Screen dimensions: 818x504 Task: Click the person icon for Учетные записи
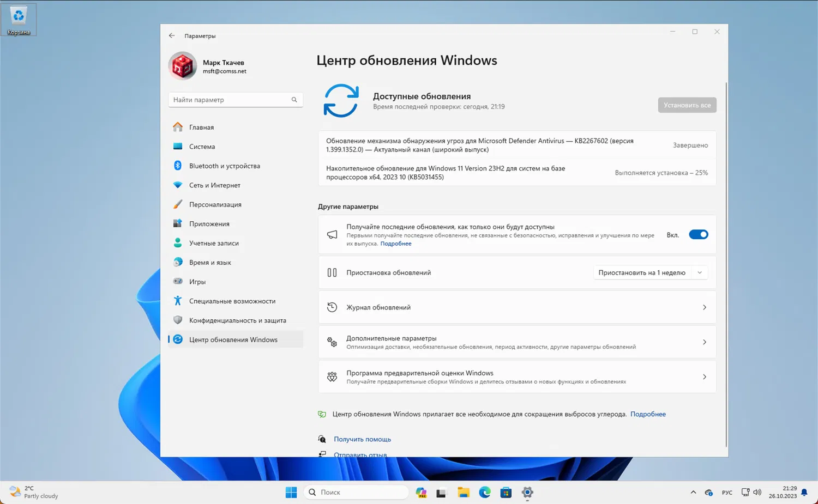point(178,243)
